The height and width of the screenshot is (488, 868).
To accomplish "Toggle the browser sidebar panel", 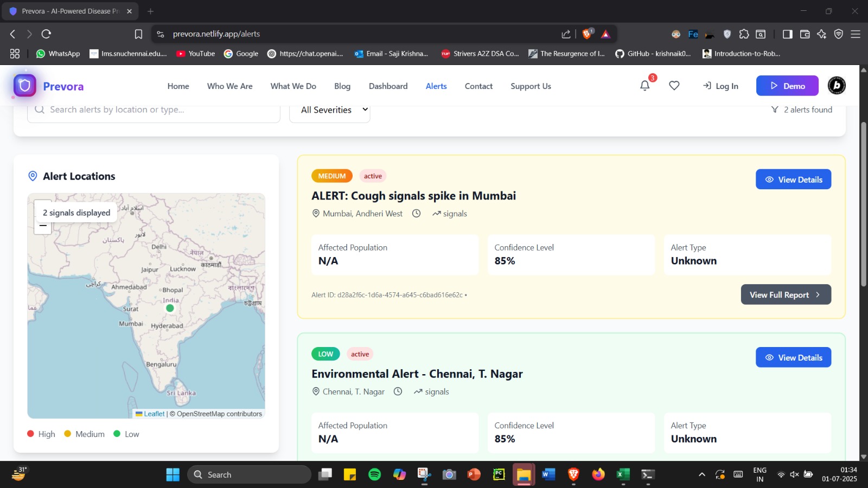I will pyautogui.click(x=788, y=34).
